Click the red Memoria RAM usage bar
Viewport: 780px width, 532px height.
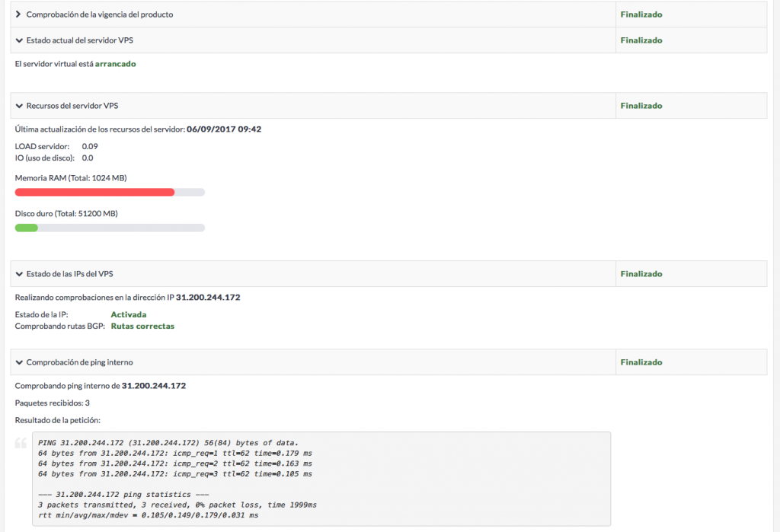coord(95,193)
